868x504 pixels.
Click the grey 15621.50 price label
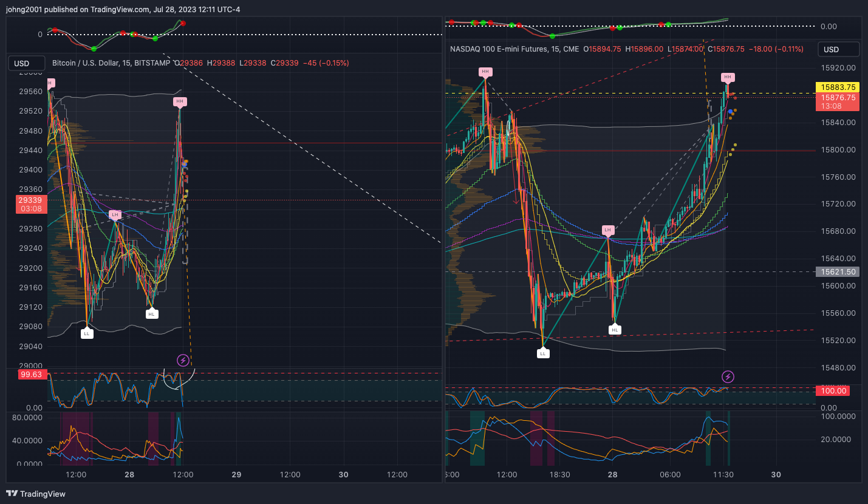click(x=838, y=272)
